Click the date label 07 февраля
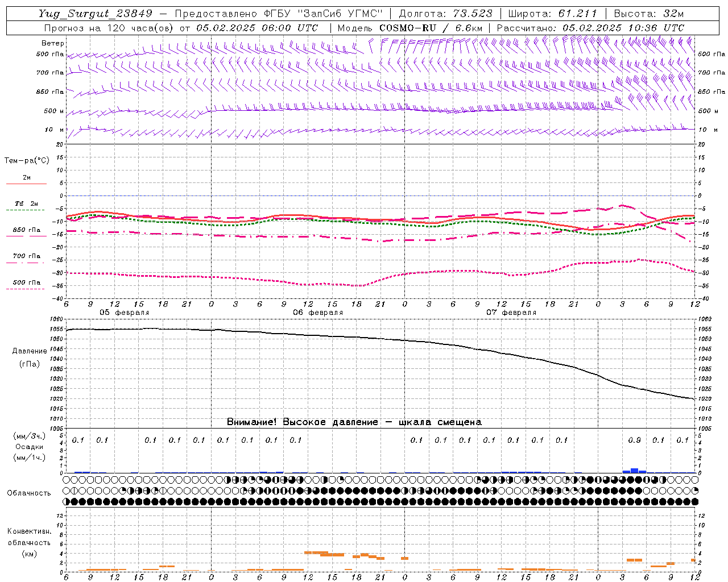 [511, 313]
